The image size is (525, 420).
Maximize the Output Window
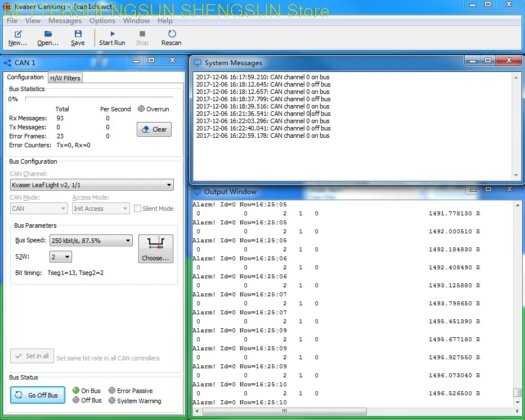tap(488, 189)
